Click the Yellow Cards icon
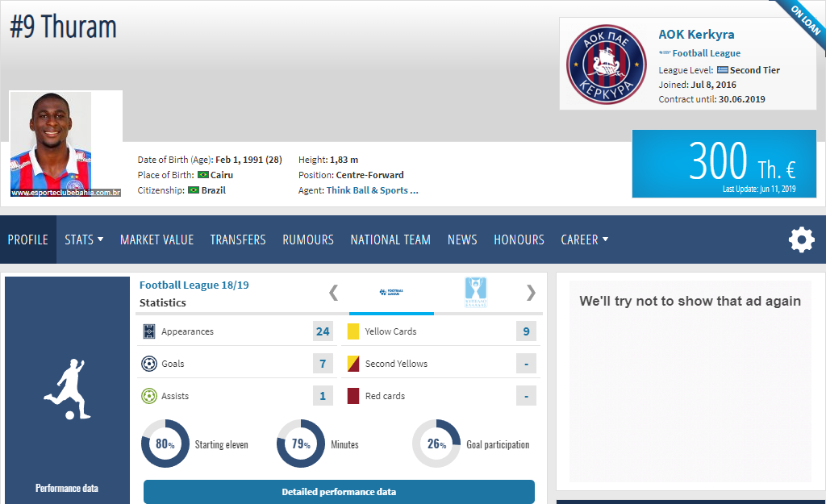The height and width of the screenshot is (504, 826). pos(353,331)
